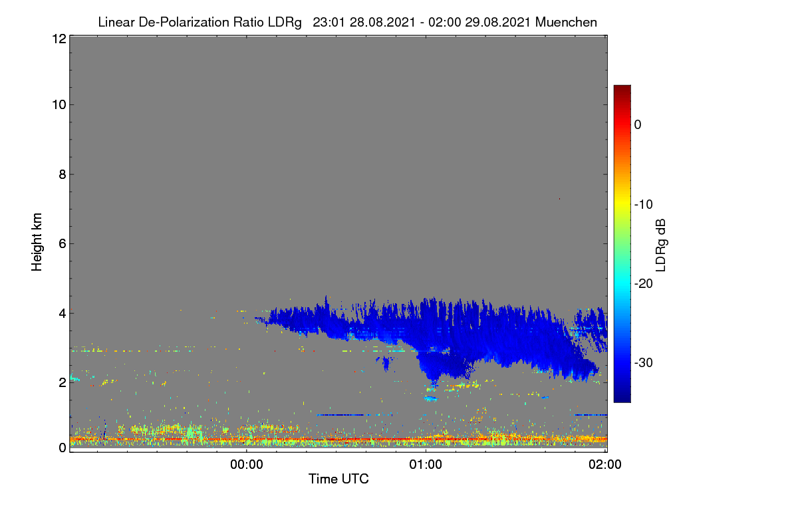Click the 00:00 time axis label
The image size is (798, 532).
pyautogui.click(x=247, y=465)
